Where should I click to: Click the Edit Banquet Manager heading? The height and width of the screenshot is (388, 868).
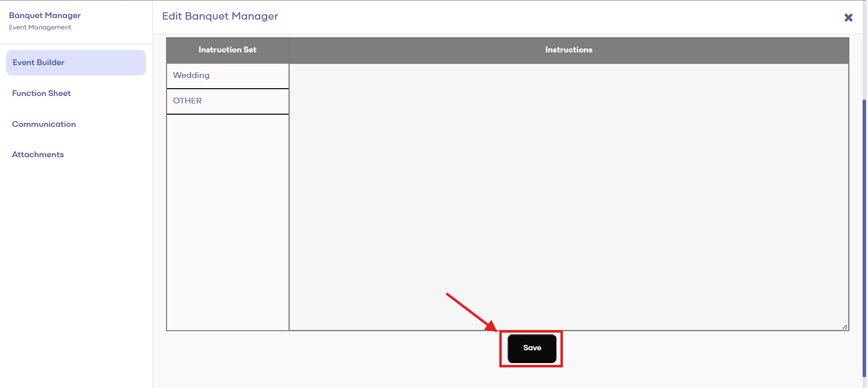[x=220, y=16]
